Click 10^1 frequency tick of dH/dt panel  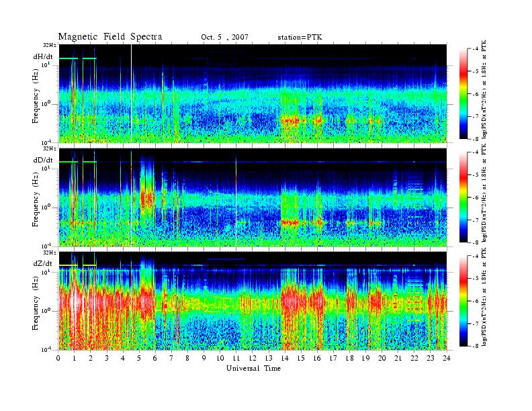click(46, 64)
